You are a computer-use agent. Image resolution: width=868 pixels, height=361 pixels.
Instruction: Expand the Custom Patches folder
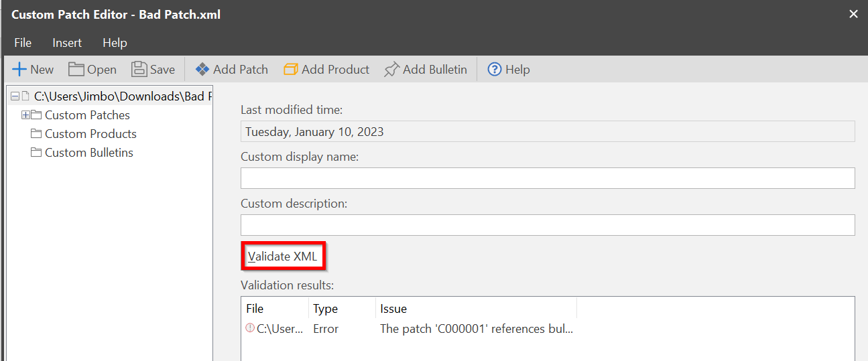click(26, 115)
